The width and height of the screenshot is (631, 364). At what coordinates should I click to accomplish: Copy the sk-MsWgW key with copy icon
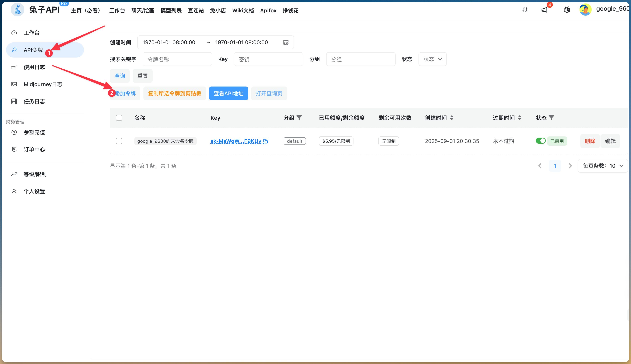(x=266, y=141)
